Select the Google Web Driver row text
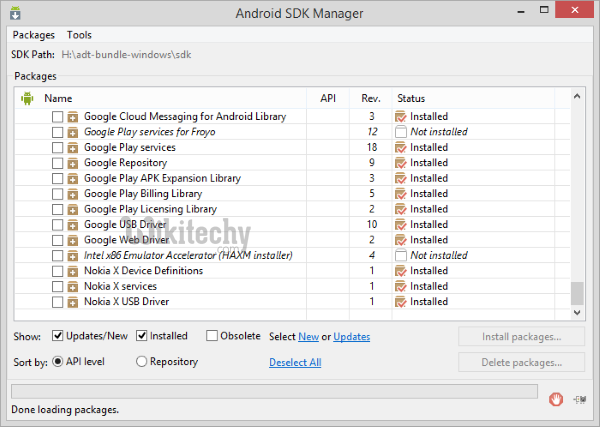 point(127,240)
